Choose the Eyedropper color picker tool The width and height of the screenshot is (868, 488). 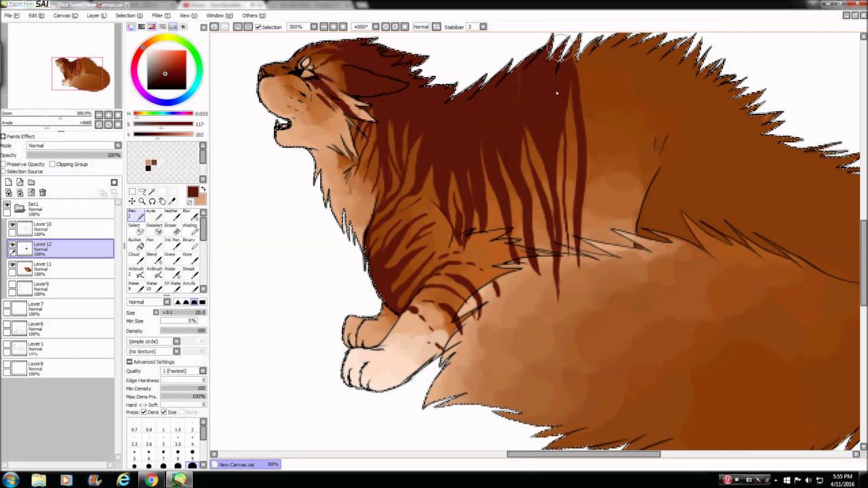(x=172, y=201)
